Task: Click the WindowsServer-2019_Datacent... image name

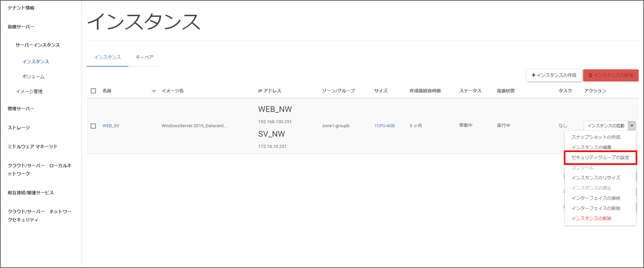Action: click(x=194, y=126)
